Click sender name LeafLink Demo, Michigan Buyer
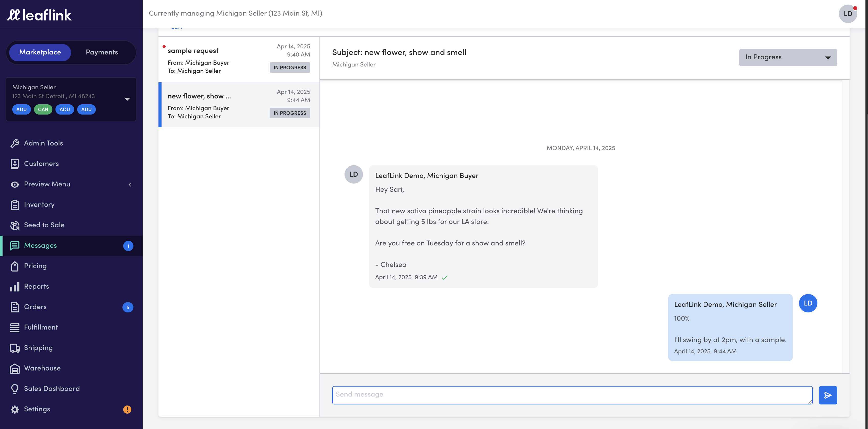868x429 pixels. click(427, 176)
